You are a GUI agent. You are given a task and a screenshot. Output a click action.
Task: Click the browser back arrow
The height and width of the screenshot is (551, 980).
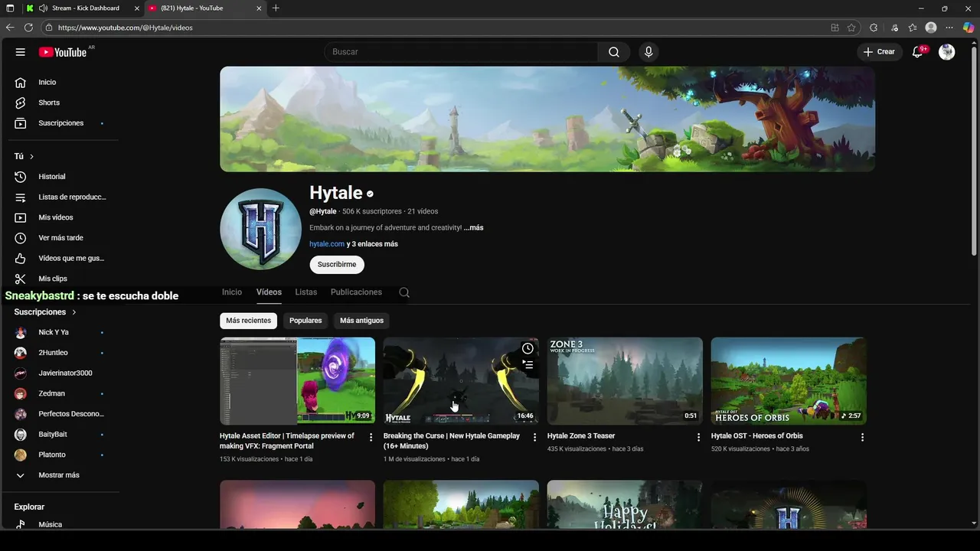tap(10, 28)
